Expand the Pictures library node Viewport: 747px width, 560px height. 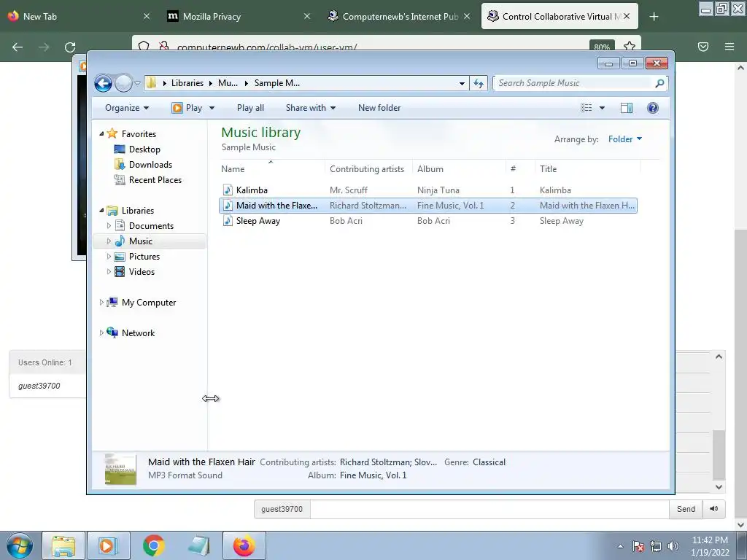109,256
